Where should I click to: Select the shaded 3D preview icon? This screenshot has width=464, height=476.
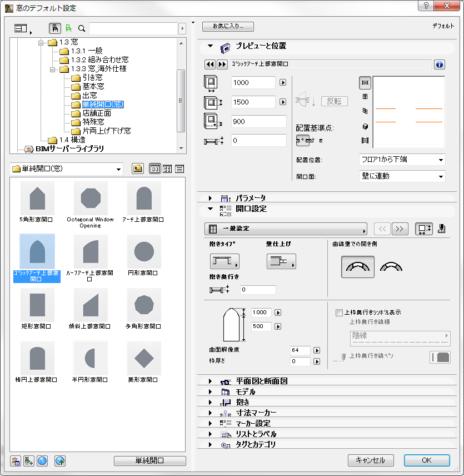pyautogui.click(x=365, y=126)
